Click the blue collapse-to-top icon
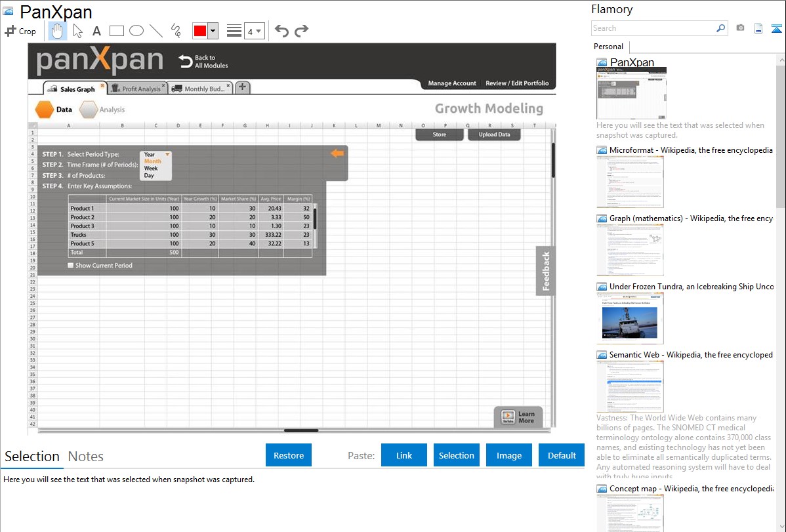 point(776,28)
